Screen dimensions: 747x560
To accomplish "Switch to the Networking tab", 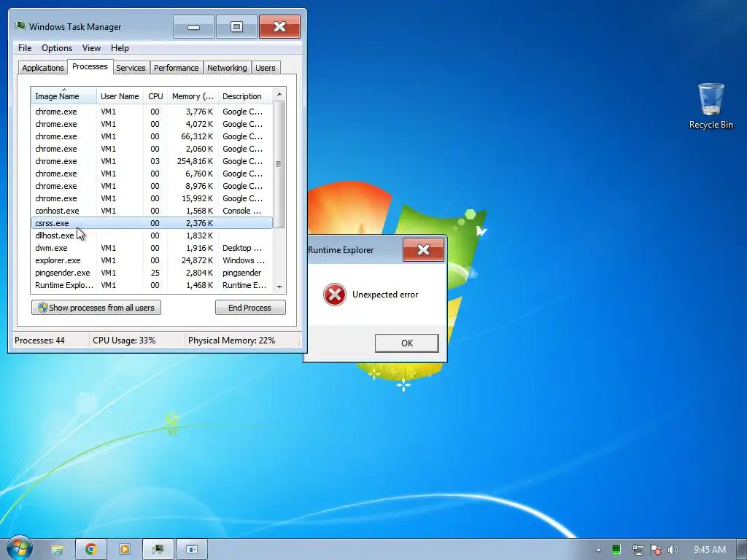I will pos(227,68).
